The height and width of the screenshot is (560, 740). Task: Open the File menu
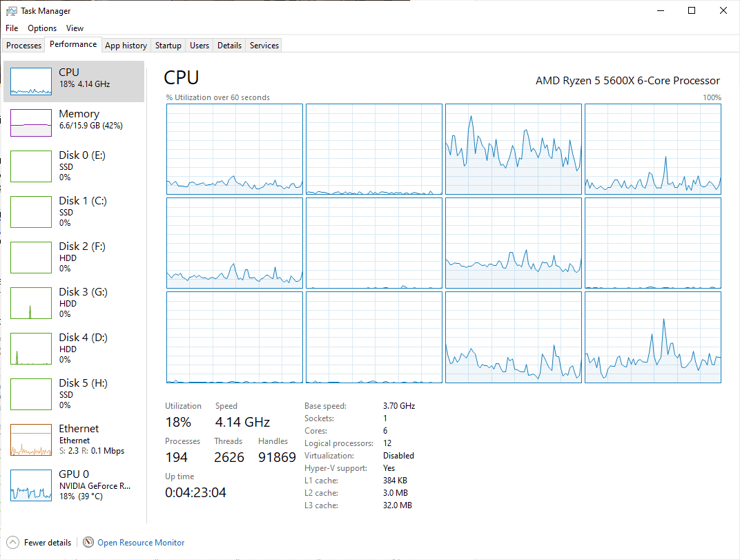12,28
